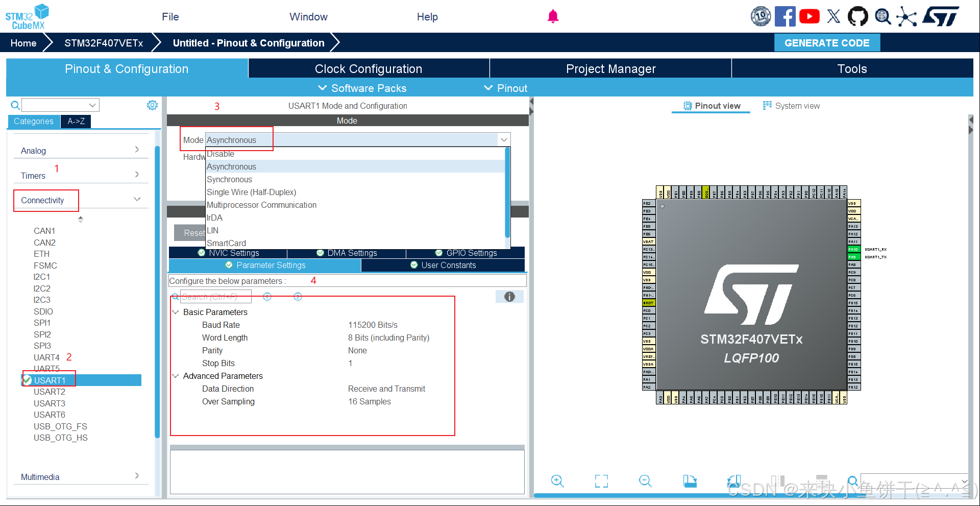
Task: Click the rotate-clockwise chip icon
Action: point(690,481)
